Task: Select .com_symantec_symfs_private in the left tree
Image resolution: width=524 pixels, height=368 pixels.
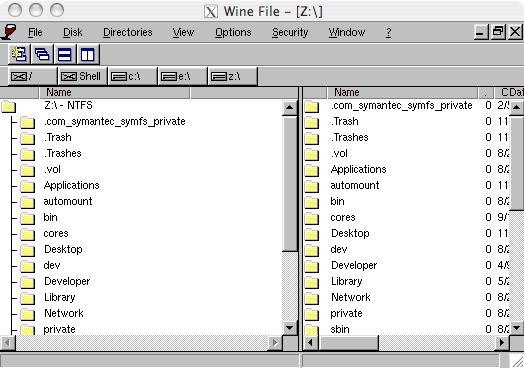Action: (x=115, y=121)
